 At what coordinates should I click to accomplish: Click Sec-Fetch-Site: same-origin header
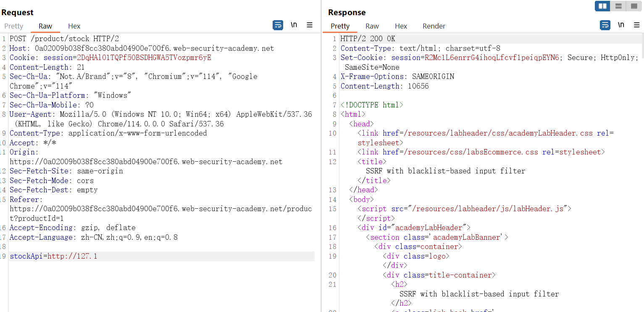tap(66, 171)
